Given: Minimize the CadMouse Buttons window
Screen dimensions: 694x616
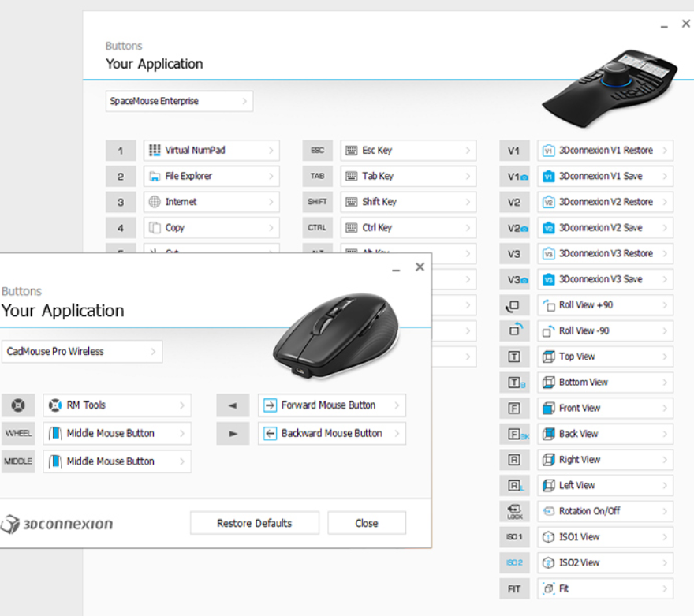Looking at the screenshot, I should pyautogui.click(x=395, y=268).
